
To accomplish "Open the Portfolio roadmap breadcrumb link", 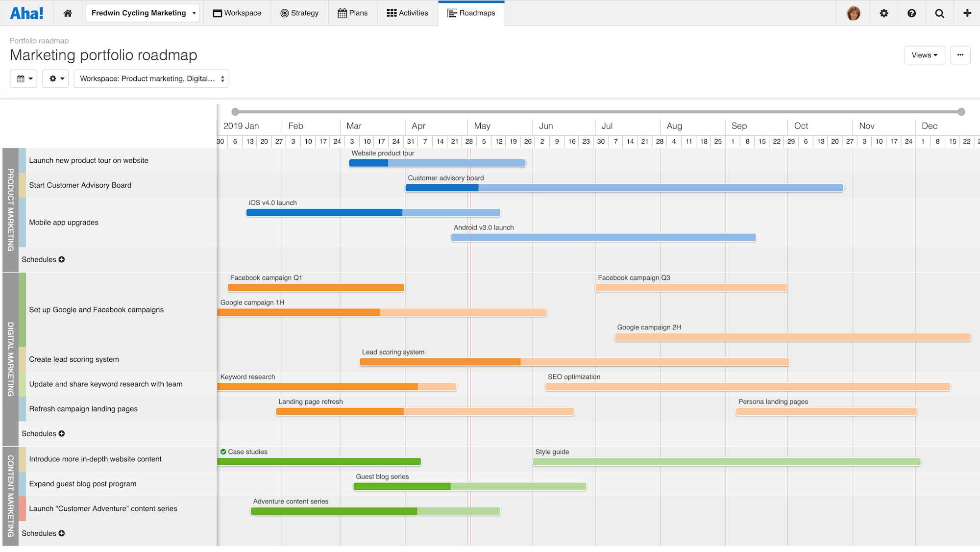I will tap(39, 41).
